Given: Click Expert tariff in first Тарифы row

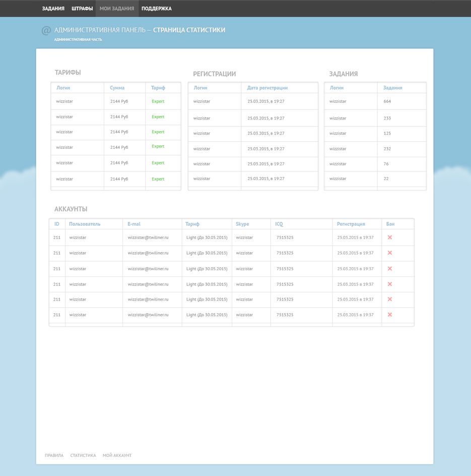Looking at the screenshot, I should [158, 101].
